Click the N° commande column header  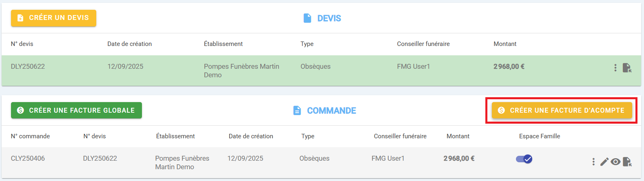pyautogui.click(x=30, y=136)
